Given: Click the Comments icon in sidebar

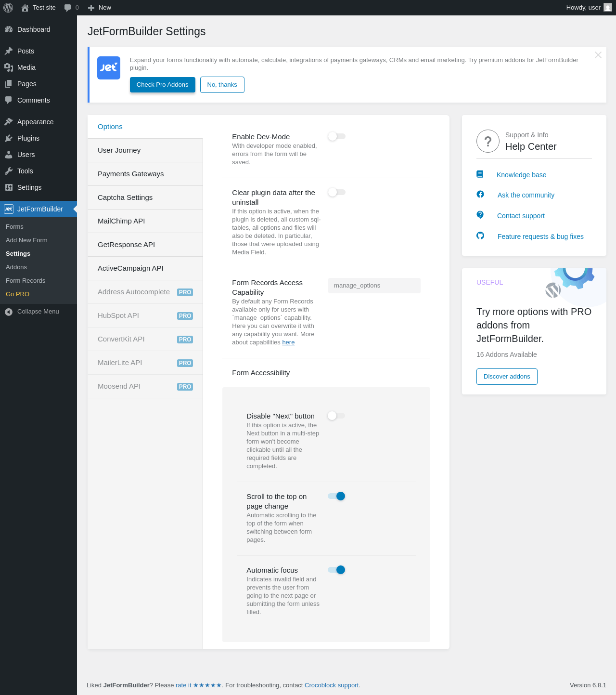Looking at the screenshot, I should click(9, 100).
